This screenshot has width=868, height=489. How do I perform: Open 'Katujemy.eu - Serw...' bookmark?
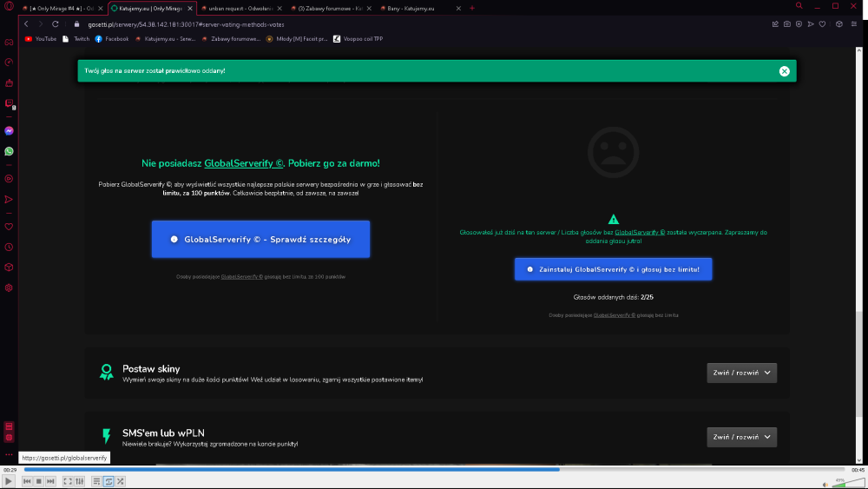coord(165,39)
